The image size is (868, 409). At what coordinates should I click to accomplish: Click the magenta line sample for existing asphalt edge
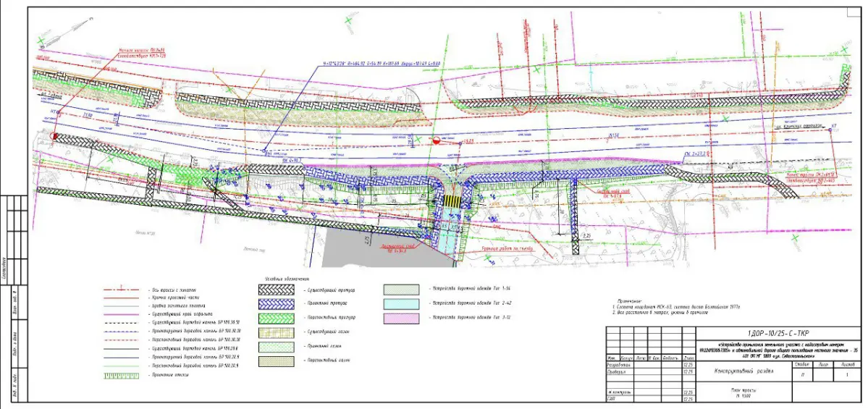tap(122, 314)
